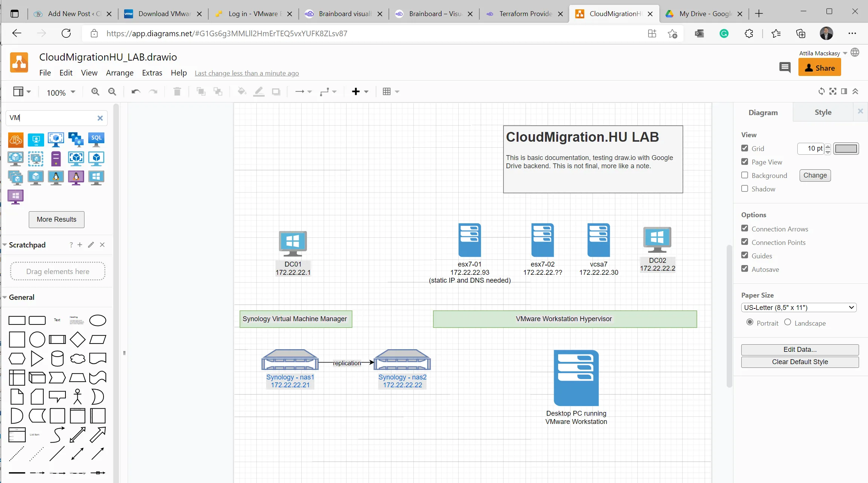868x483 pixels.
Task: Select the Portrait orientation radio button
Action: point(750,322)
